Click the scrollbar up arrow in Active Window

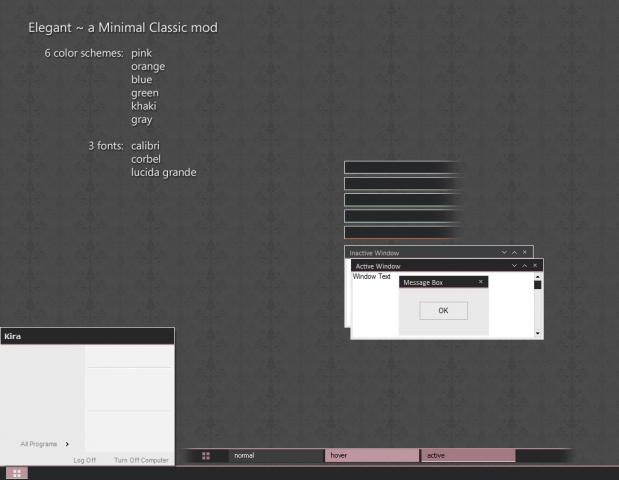[x=538, y=277]
